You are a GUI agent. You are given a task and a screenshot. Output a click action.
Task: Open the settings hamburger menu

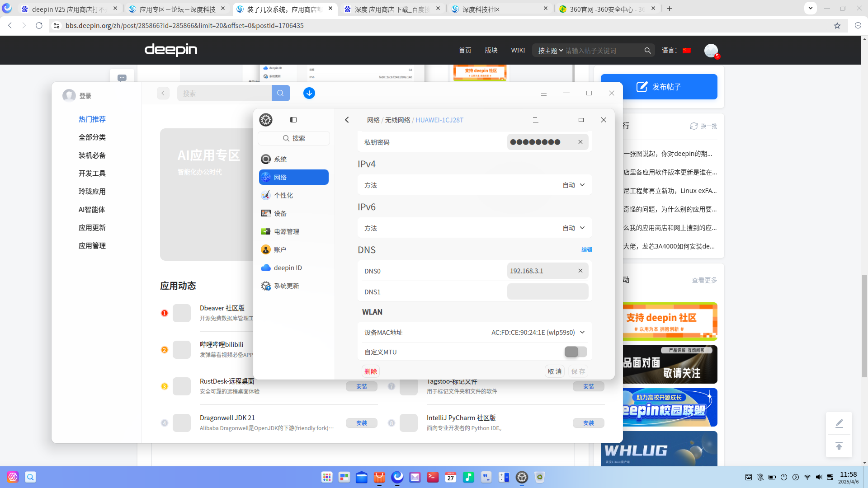[x=535, y=120]
